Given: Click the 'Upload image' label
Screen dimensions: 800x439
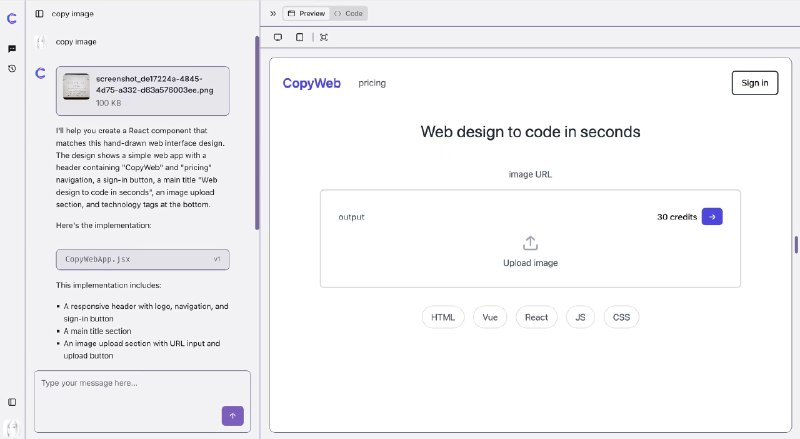Looking at the screenshot, I should point(531,263).
